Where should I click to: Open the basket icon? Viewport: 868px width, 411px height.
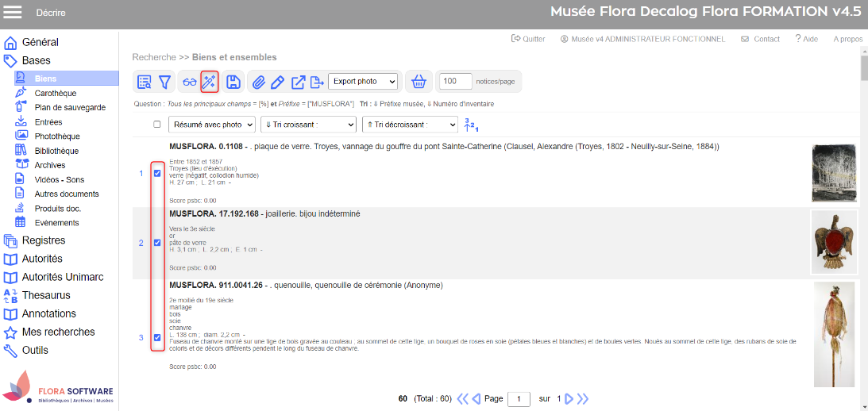tap(419, 82)
